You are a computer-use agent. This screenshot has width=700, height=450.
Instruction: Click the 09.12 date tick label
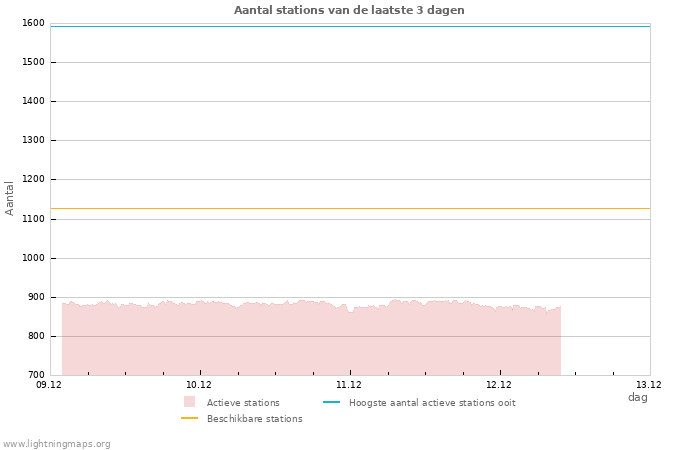point(49,384)
